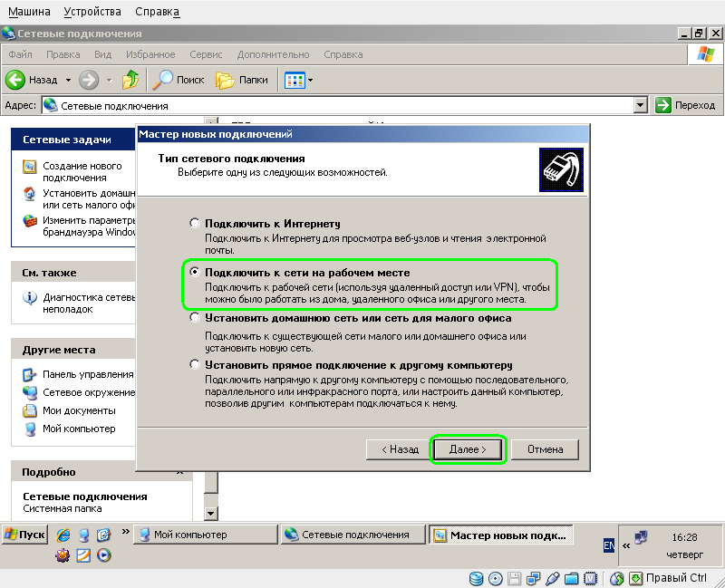725x588 pixels.
Task: Click the '< Назад' wizard button
Action: [400, 449]
